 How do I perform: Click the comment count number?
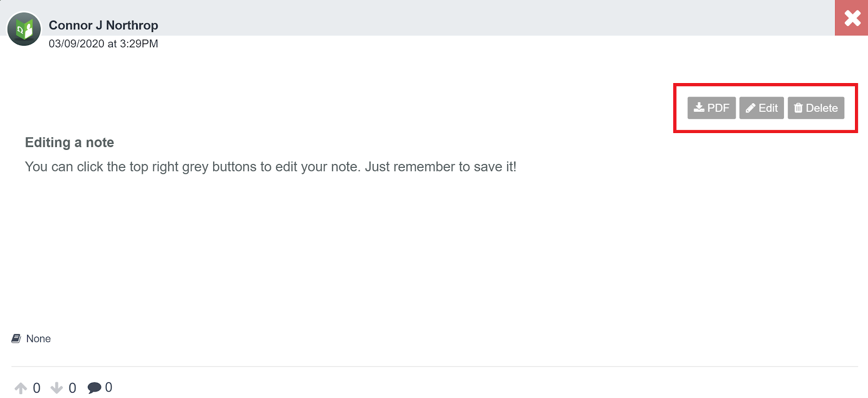pos(108,388)
